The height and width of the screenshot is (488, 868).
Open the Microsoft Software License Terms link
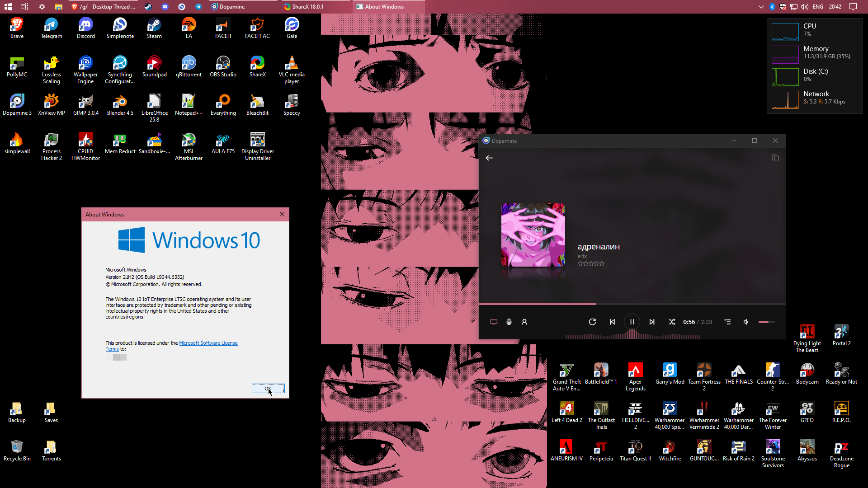[208, 343]
